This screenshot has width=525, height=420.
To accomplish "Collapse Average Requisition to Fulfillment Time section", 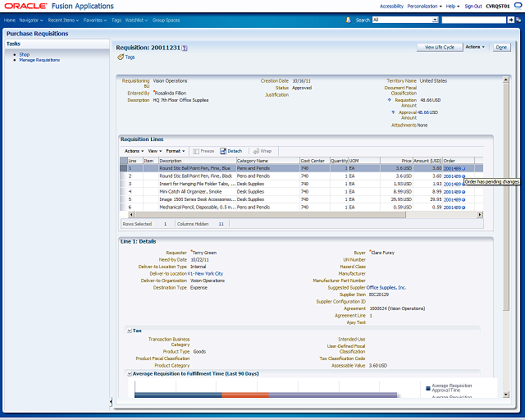I will [x=130, y=374].
